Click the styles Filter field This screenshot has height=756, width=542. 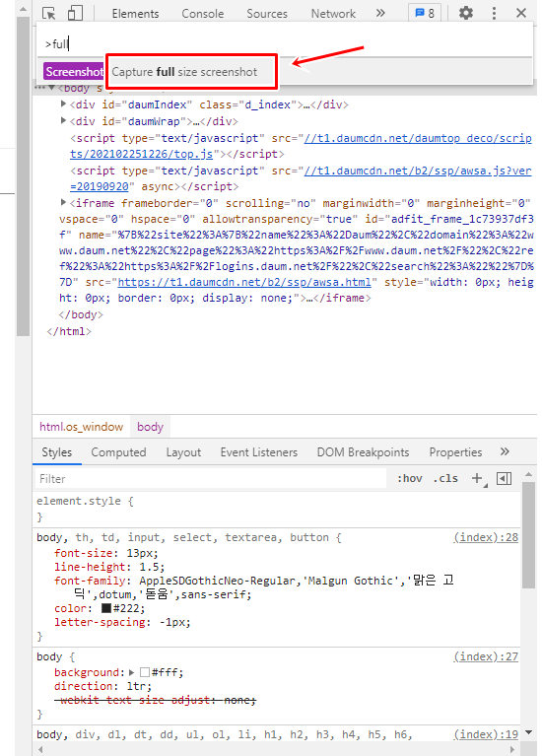tap(211, 479)
